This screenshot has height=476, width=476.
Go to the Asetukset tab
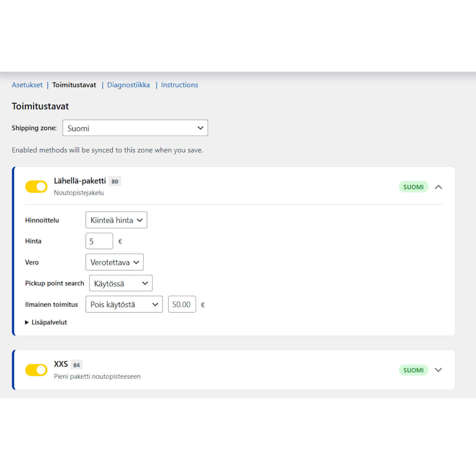point(27,85)
